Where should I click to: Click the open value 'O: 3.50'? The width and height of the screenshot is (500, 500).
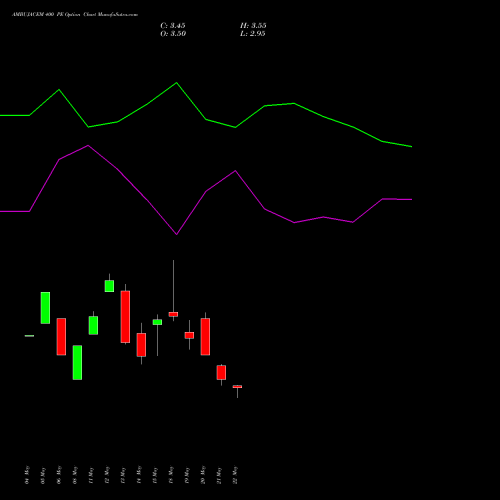pos(173,34)
